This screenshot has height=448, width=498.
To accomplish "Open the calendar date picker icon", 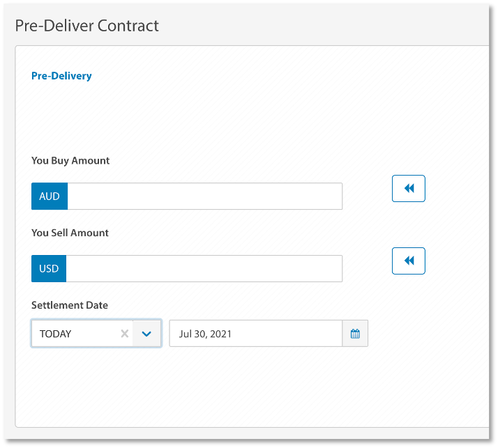I will pyautogui.click(x=355, y=334).
